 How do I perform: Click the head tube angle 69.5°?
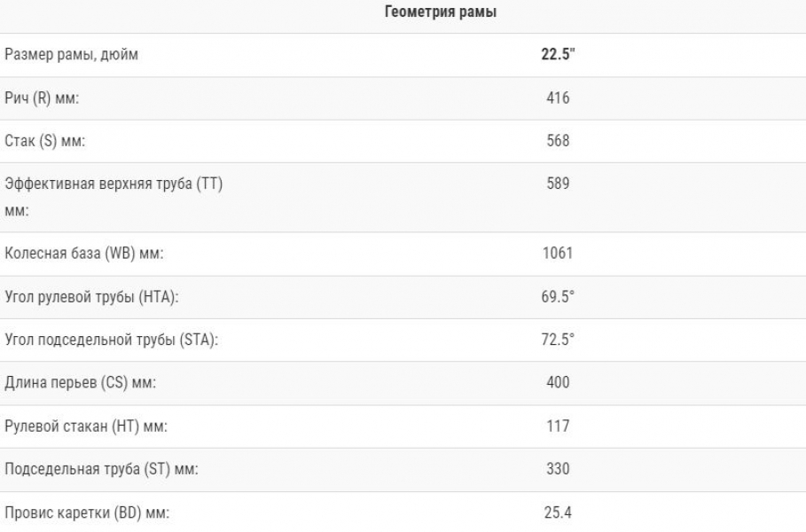558,296
